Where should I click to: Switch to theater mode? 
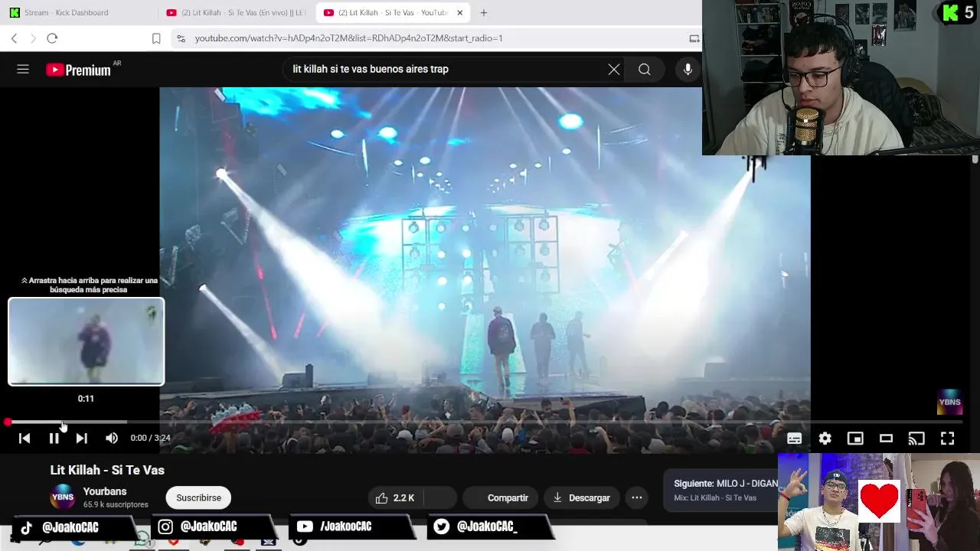pyautogui.click(x=886, y=439)
